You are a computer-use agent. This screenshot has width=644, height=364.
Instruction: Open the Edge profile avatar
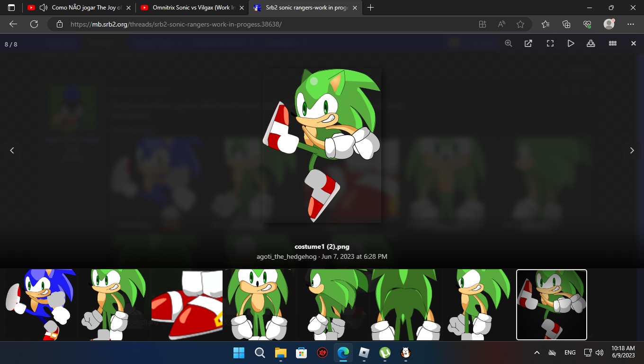pos(609,24)
